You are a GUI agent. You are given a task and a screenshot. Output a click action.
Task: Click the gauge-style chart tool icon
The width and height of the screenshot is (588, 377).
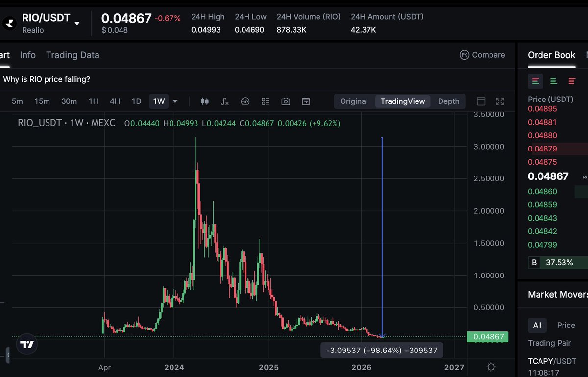[x=245, y=101]
